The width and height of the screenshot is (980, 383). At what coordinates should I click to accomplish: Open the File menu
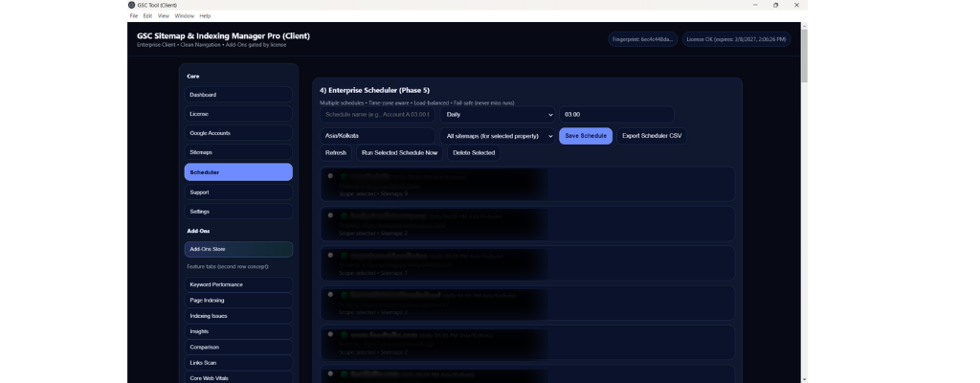click(134, 16)
